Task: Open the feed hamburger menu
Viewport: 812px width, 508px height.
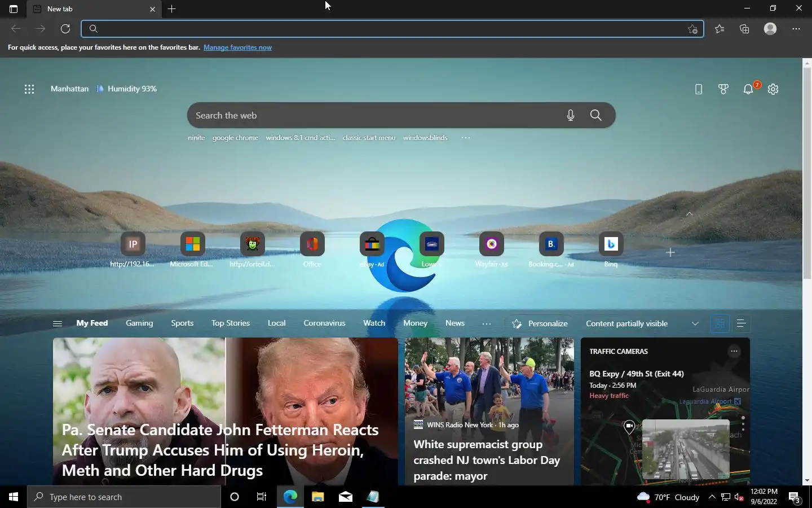Action: (x=57, y=323)
